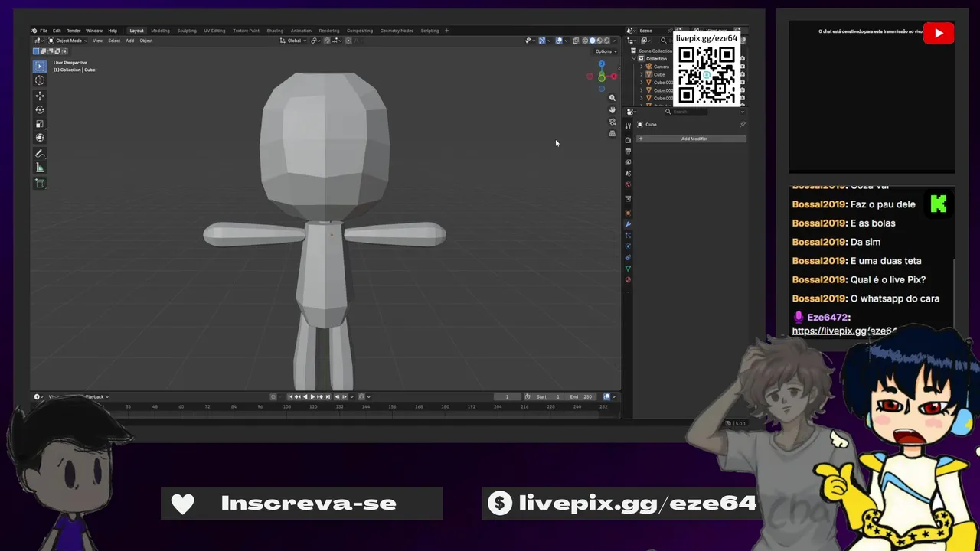Jump to timeline end frame
The image size is (980, 551).
pyautogui.click(x=328, y=396)
